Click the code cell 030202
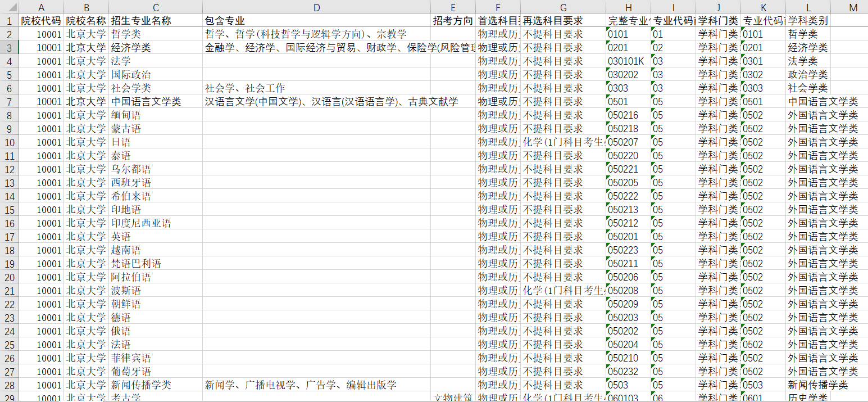The height and width of the screenshot is (402, 868). coord(628,75)
